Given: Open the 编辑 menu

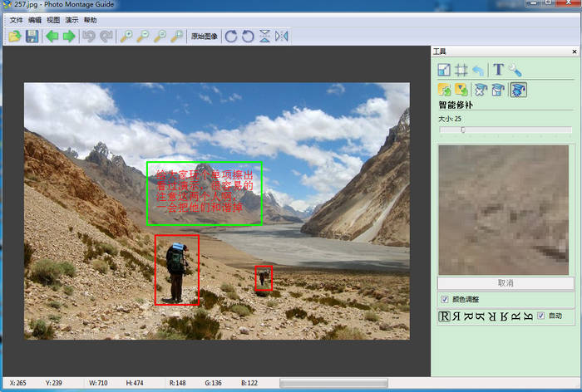Looking at the screenshot, I should [x=34, y=19].
